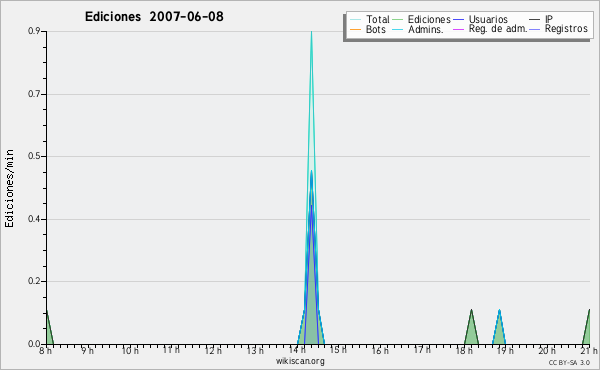This screenshot has height=370, width=600.
Task: Click the CC BY-SA 3.0 license text
Action: pyautogui.click(x=569, y=362)
